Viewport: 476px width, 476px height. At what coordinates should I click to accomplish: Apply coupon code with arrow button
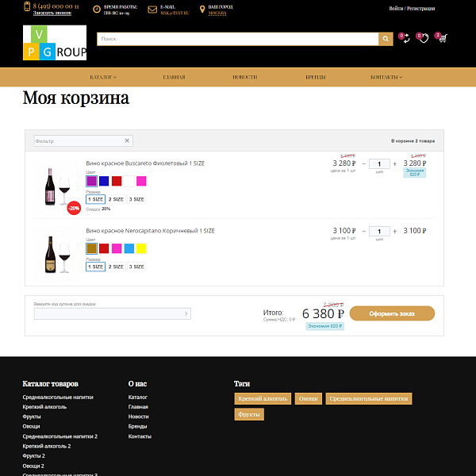[x=186, y=314]
